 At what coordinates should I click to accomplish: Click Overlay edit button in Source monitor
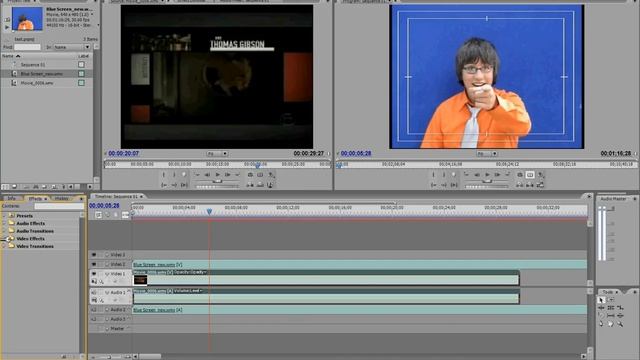(x=260, y=185)
